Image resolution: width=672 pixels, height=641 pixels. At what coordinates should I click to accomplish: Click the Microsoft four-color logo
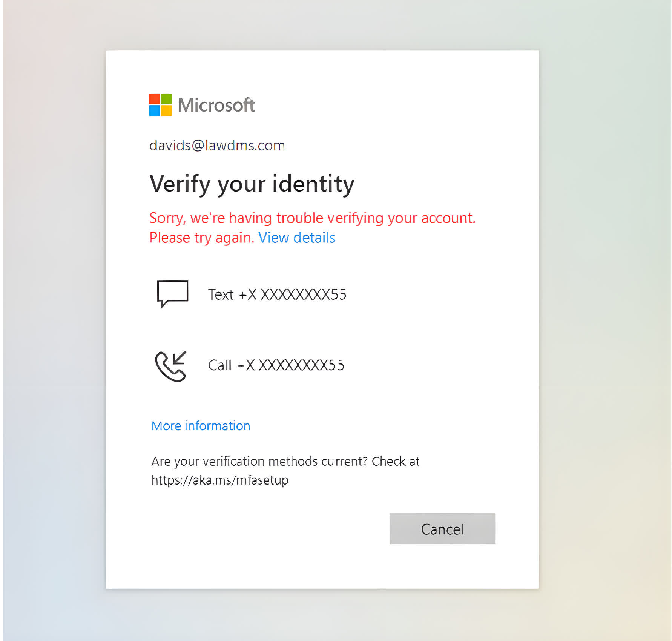tap(160, 105)
